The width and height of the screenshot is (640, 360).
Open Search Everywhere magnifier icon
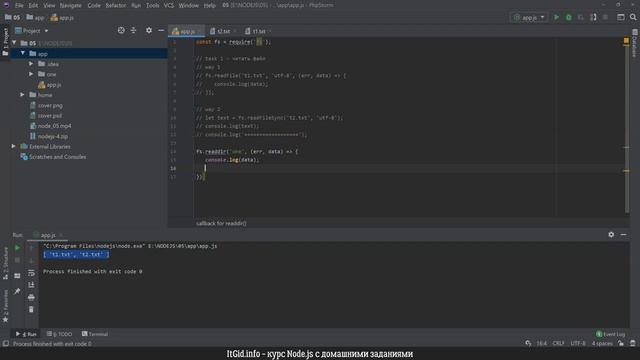pyautogui.click(x=633, y=18)
